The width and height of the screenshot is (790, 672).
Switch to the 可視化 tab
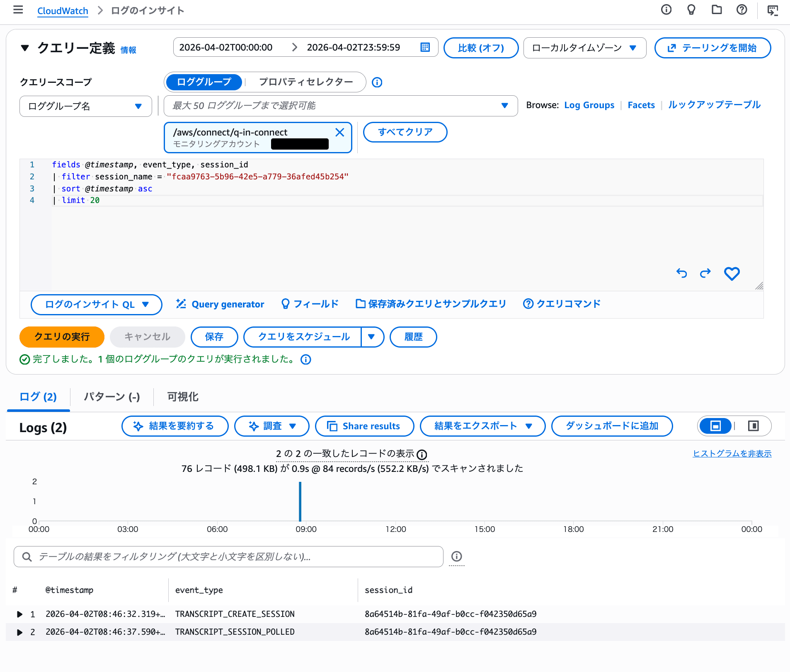183,397
